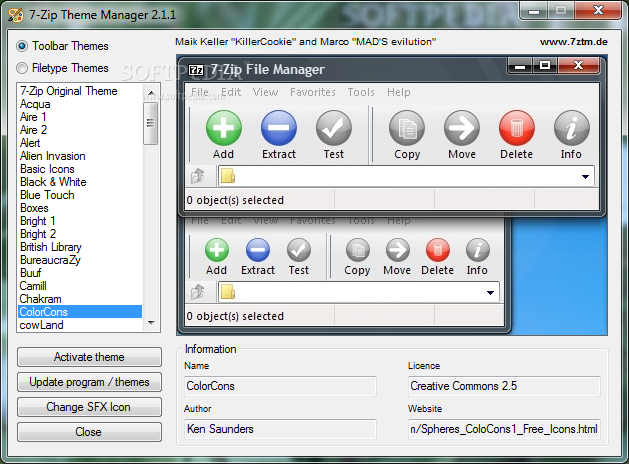629x464 pixels.
Task: Select 'Black & White' theme in the list
Action: coord(80,182)
